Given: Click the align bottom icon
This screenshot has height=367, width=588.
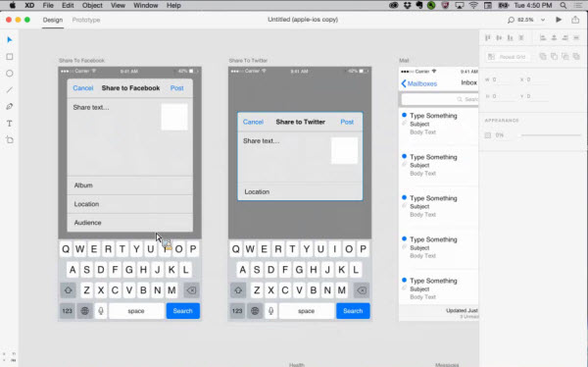Looking at the screenshot, I should [510, 37].
